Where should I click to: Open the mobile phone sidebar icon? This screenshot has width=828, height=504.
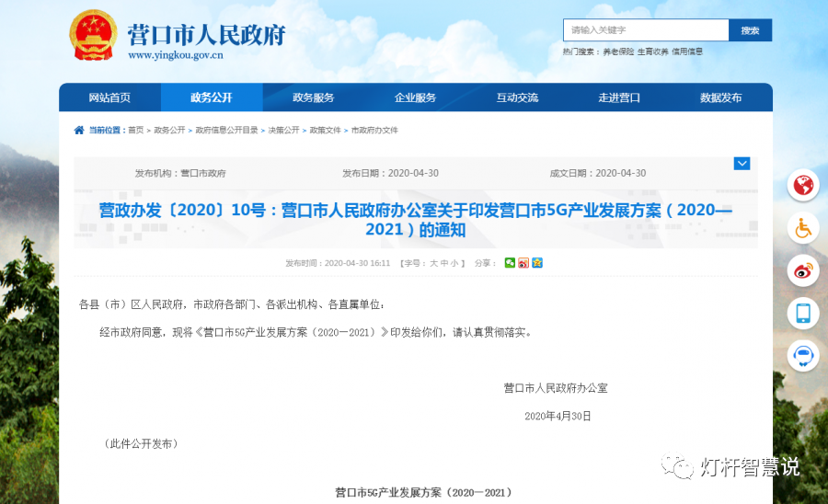click(803, 314)
